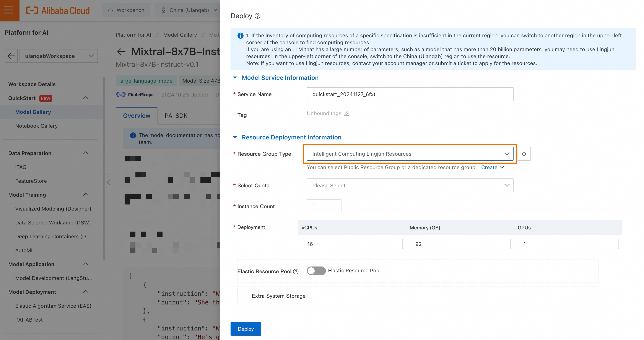Collapse the Model Application menu group
644x340 pixels.
tap(86, 264)
